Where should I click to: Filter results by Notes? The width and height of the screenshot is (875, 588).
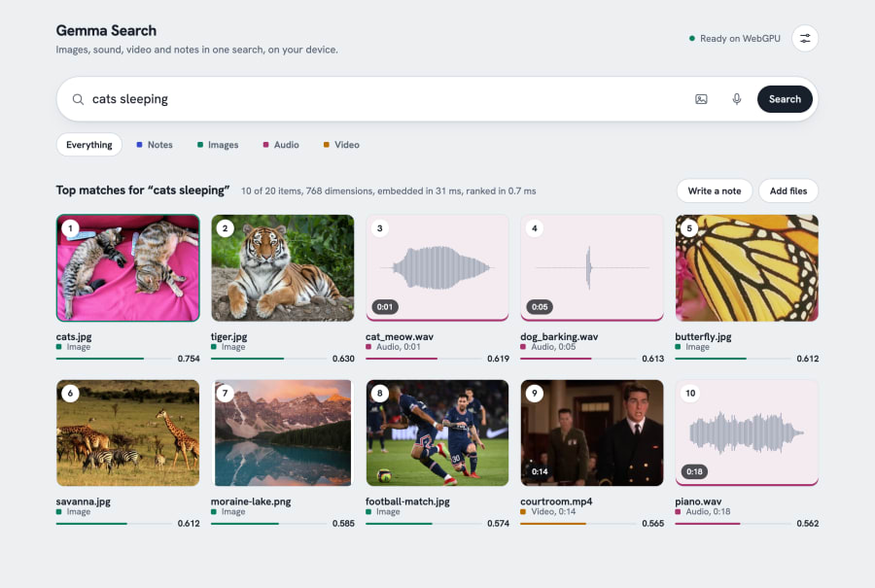[155, 145]
